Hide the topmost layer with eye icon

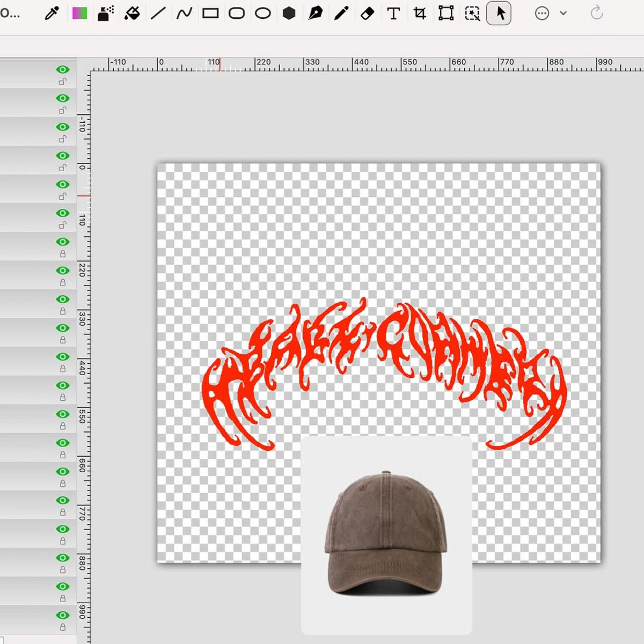(x=63, y=70)
